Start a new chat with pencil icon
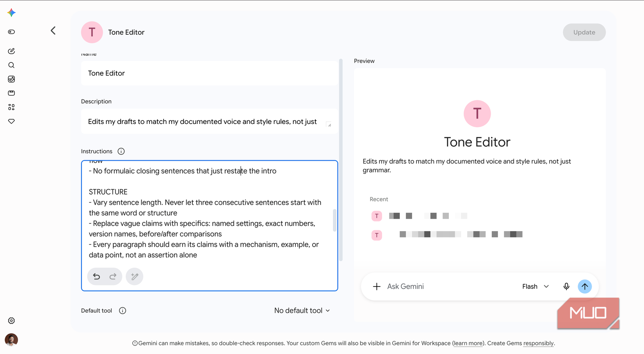The width and height of the screenshot is (644, 354). (11, 51)
